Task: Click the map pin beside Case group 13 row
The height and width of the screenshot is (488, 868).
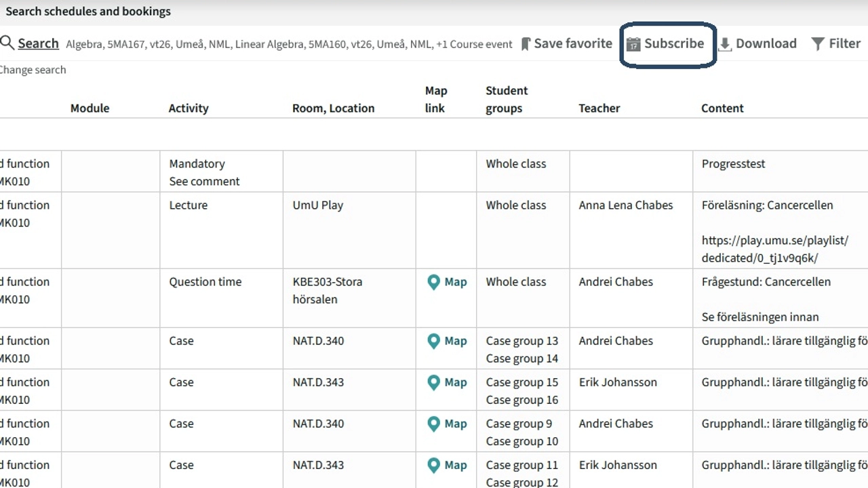Action: click(434, 341)
